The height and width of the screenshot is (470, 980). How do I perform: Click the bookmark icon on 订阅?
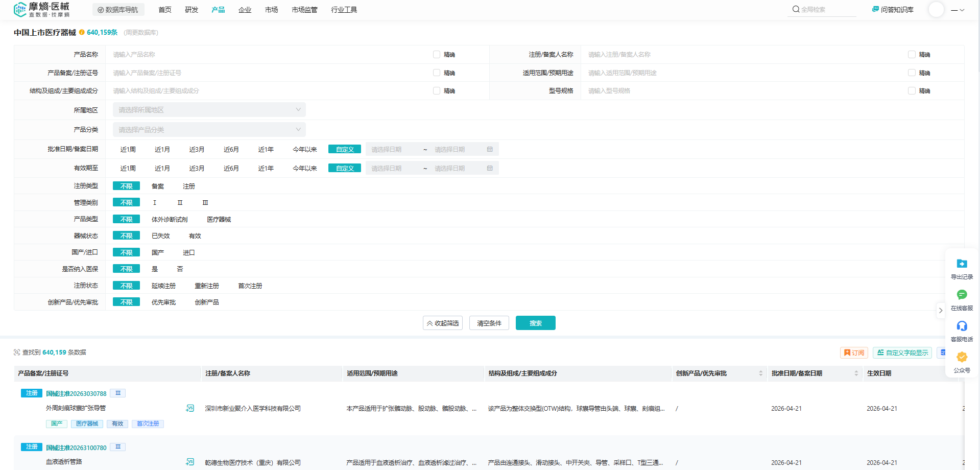click(x=847, y=353)
